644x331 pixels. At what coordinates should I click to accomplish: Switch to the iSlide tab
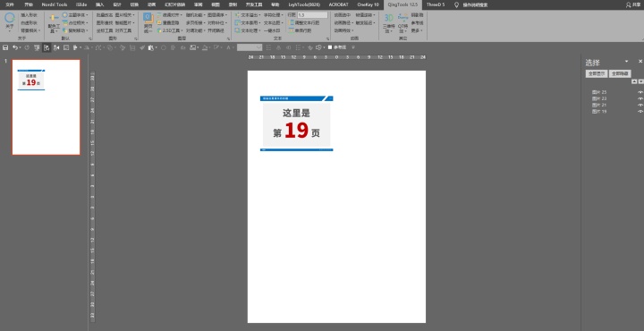(81, 5)
